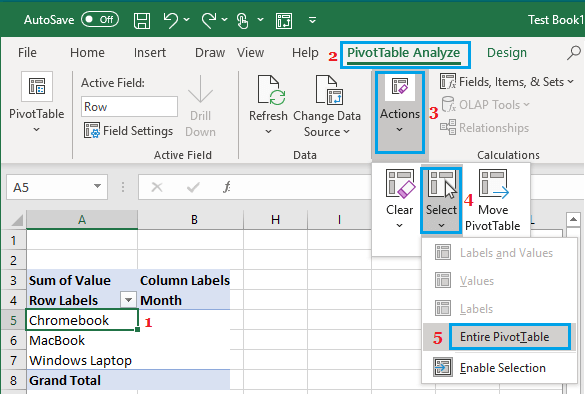Open Customize Quick Access Toolbar dropdown
Image resolution: width=585 pixels, height=394 pixels.
313,20
